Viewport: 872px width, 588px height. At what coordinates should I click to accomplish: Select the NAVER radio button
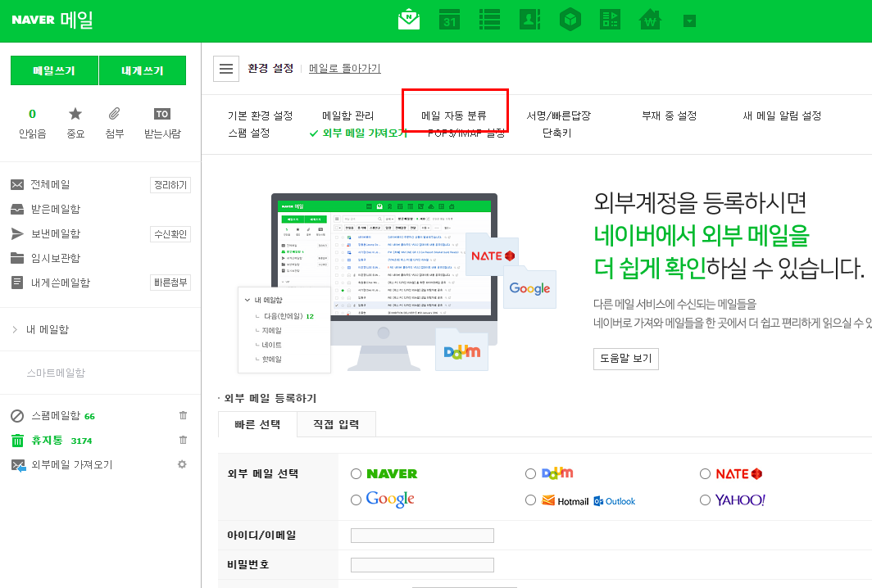click(356, 473)
